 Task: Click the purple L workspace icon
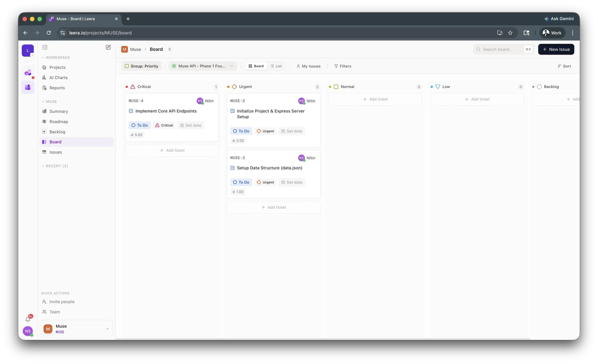pos(28,50)
